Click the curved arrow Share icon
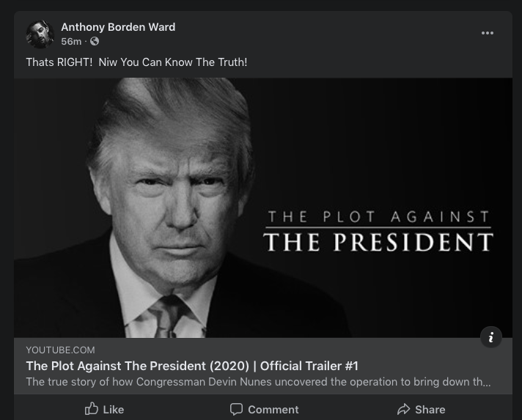Image resolution: width=522 pixels, height=420 pixels. click(403, 409)
